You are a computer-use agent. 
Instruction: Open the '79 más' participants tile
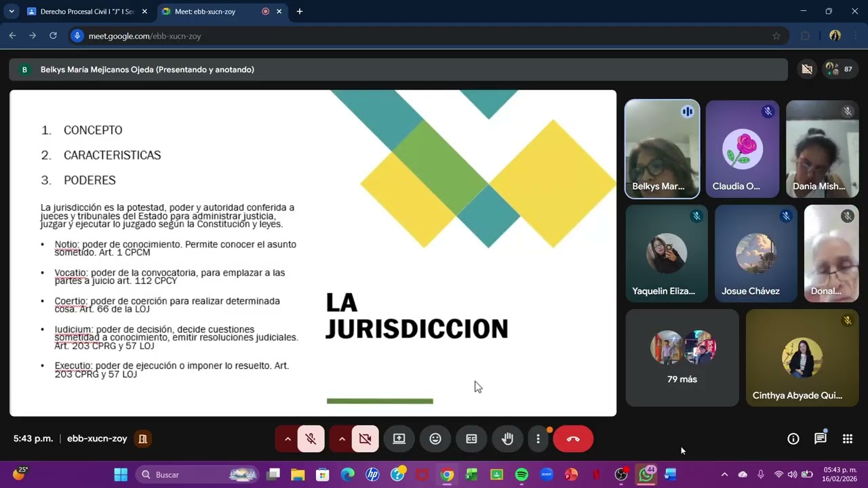(x=682, y=358)
